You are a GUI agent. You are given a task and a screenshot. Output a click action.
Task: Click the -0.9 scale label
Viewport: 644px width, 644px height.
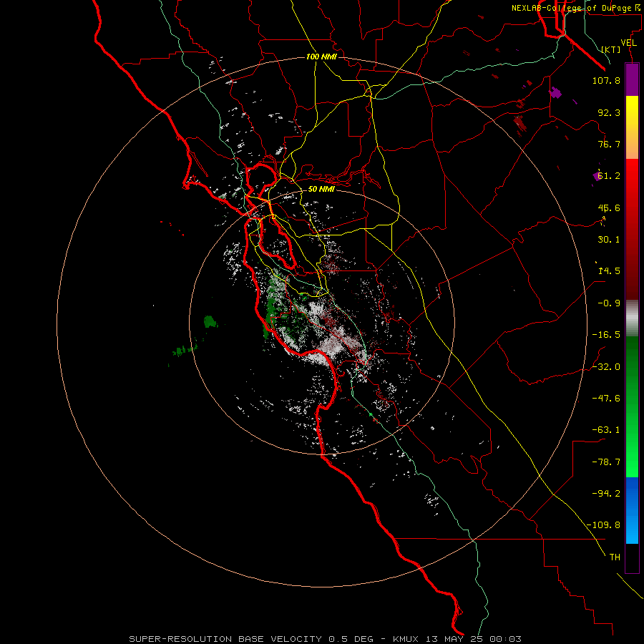(609, 303)
